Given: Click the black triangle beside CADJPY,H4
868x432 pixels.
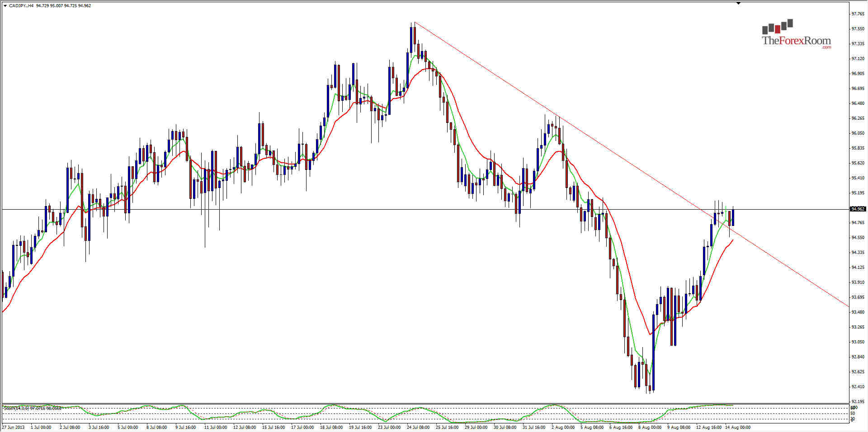Looking at the screenshot, I should (x=5, y=6).
